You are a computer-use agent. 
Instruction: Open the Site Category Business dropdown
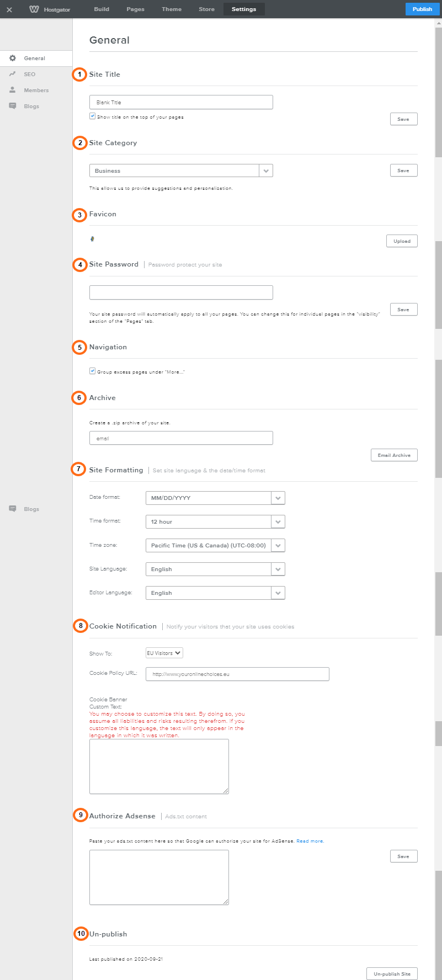[x=181, y=171]
